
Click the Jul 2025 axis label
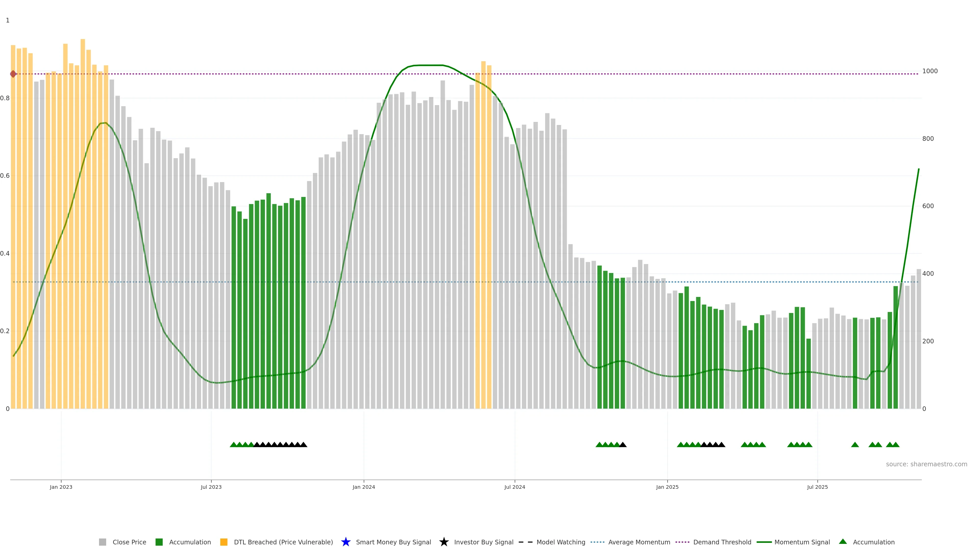(817, 487)
